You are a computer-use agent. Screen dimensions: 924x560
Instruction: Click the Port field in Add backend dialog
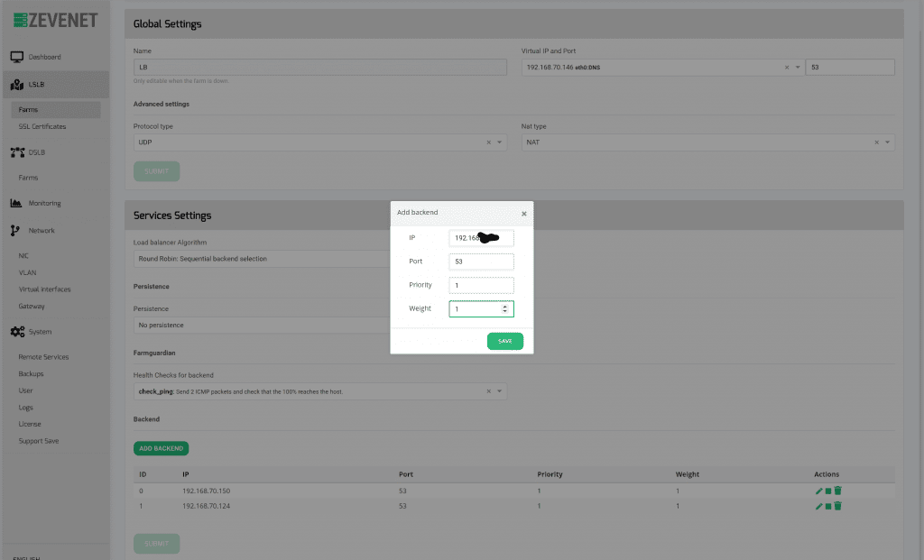(x=481, y=262)
